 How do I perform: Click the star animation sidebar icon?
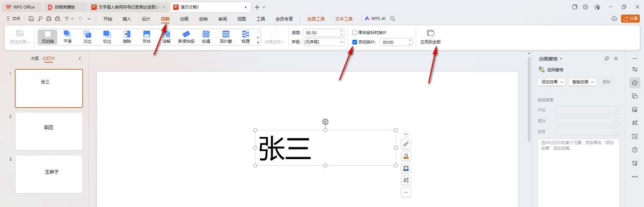pyautogui.click(x=635, y=83)
